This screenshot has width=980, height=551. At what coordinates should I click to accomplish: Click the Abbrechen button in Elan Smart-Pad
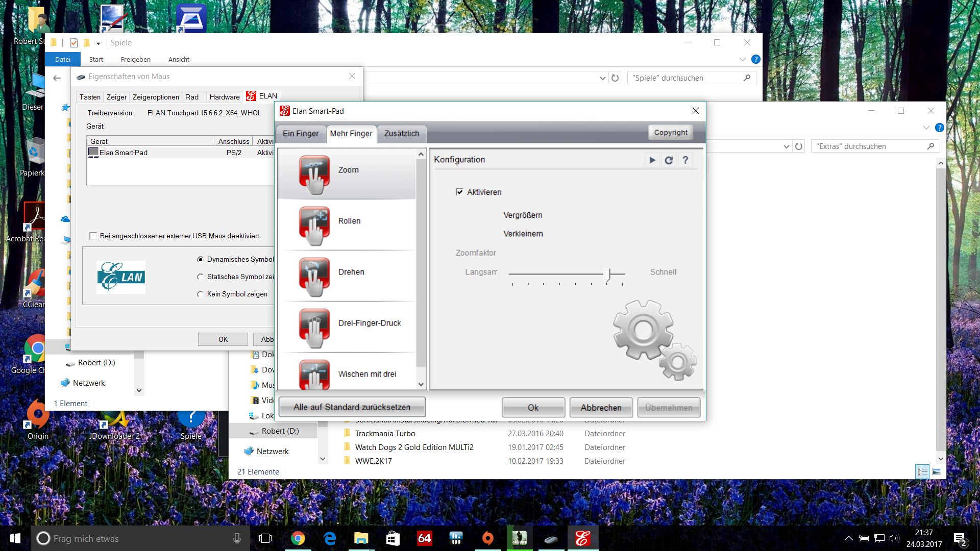[601, 408]
